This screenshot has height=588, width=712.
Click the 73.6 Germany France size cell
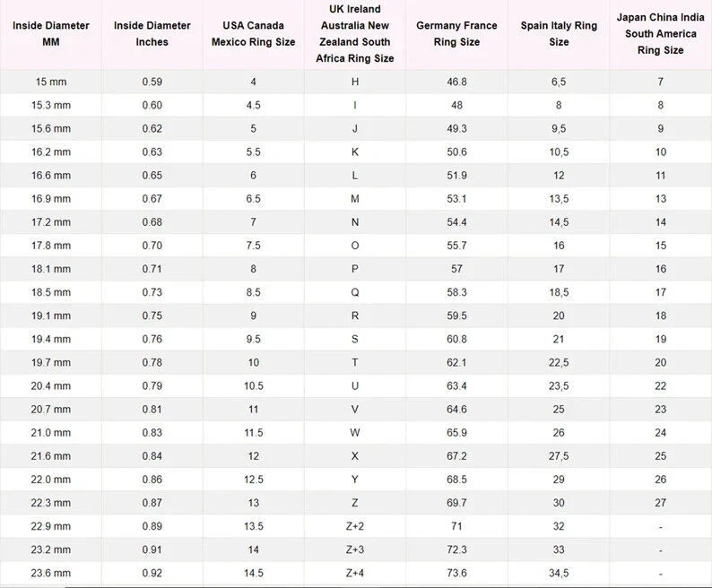coord(457,573)
